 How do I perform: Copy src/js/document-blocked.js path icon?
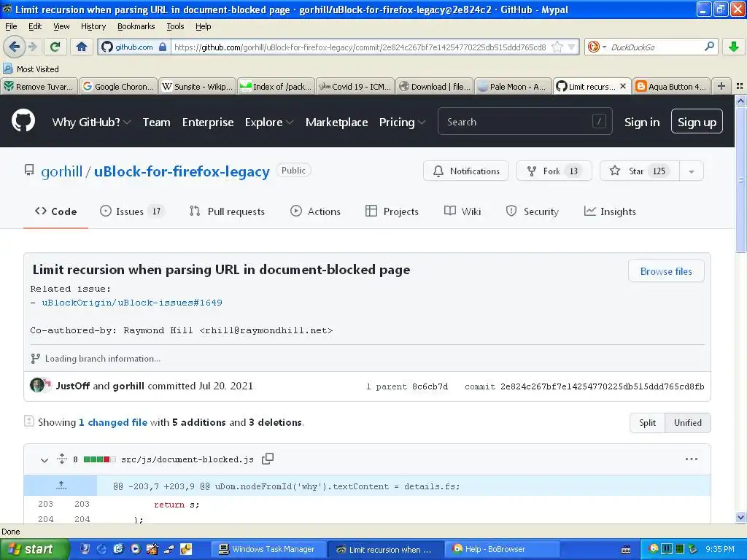[x=268, y=459]
